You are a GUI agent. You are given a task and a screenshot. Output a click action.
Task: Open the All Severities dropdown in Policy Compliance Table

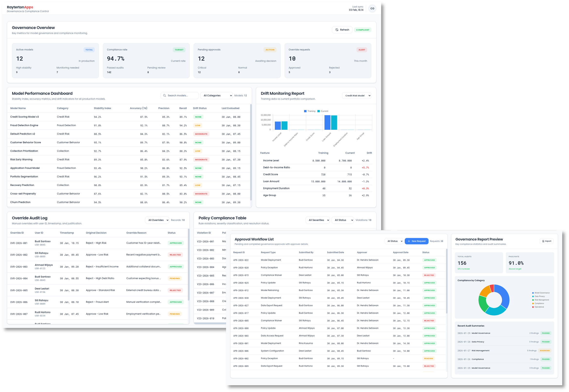click(x=317, y=220)
